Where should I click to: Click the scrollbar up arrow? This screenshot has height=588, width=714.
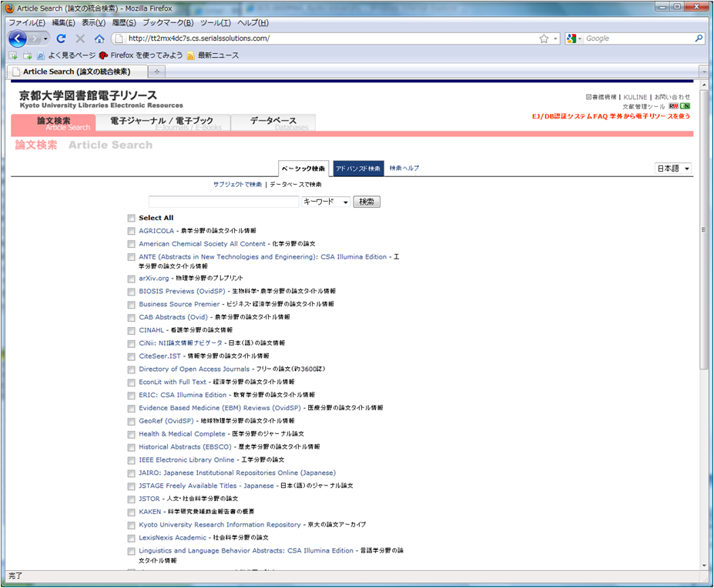click(704, 85)
